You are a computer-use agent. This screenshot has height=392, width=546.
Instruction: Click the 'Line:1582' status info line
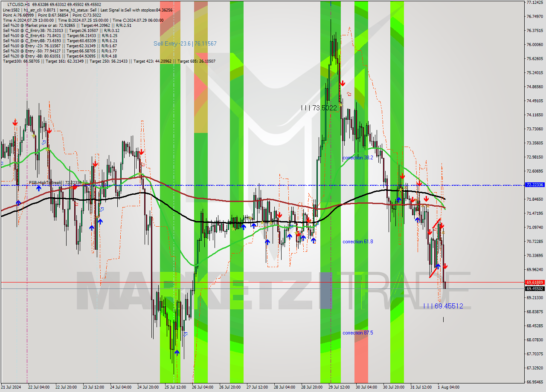(x=87, y=10)
